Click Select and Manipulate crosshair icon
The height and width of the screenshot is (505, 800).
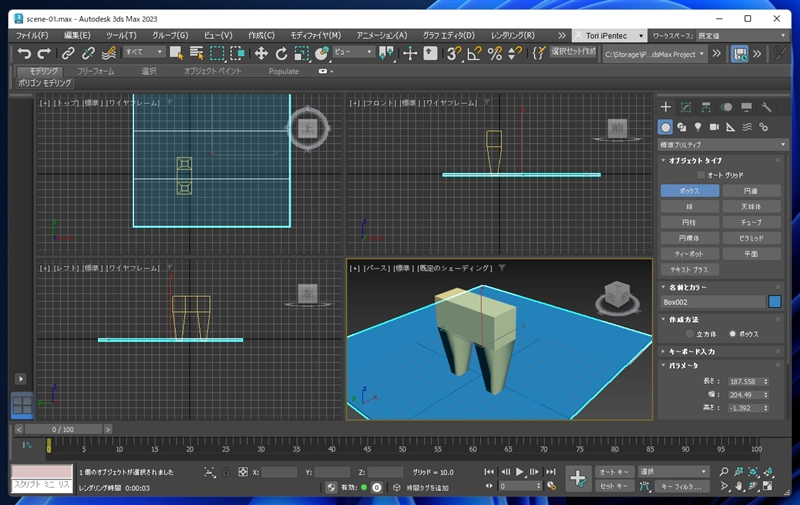pos(410,53)
